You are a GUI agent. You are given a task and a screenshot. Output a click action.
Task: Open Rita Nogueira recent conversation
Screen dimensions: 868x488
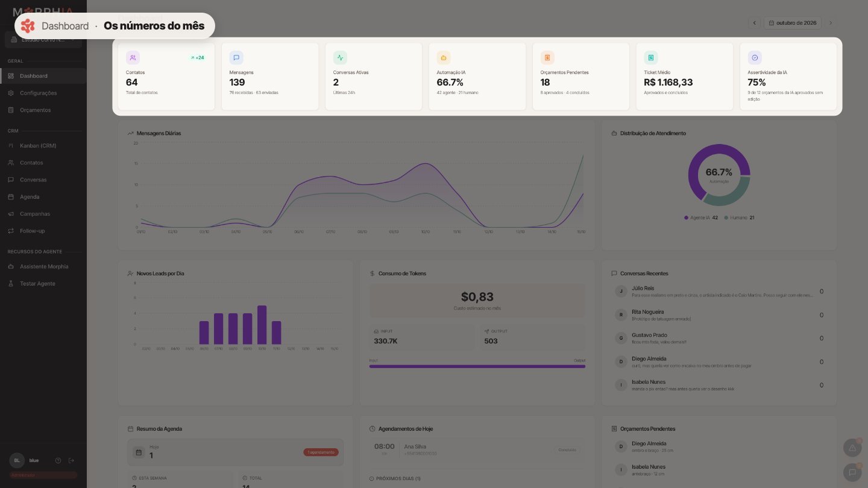719,315
